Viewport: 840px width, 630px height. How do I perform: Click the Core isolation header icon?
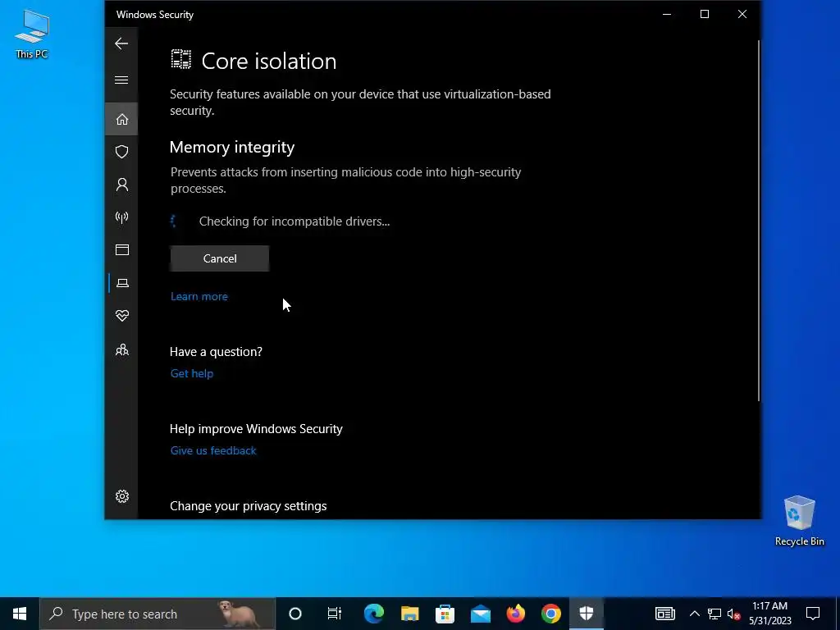[x=181, y=59]
